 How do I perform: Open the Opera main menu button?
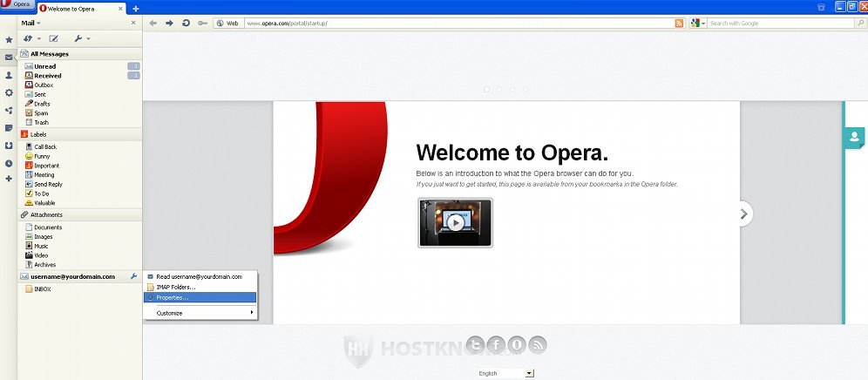click(17, 4)
